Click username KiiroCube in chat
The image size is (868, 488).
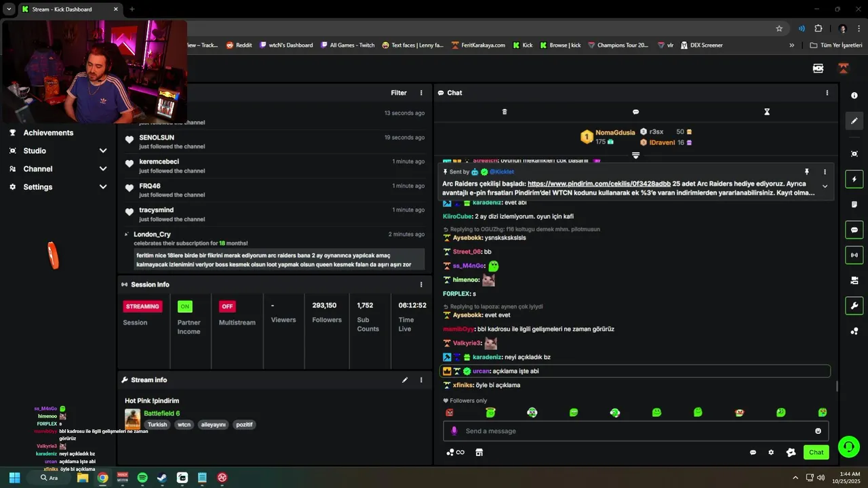click(x=457, y=216)
